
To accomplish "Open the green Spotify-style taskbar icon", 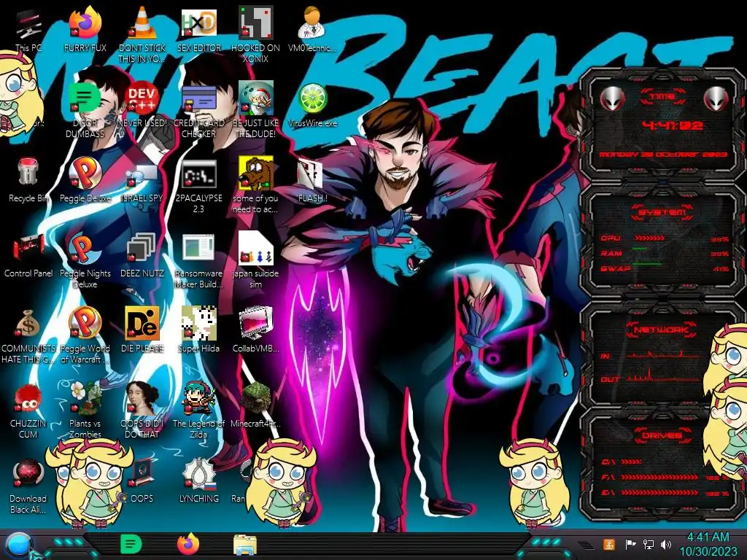I will pyautogui.click(x=131, y=544).
